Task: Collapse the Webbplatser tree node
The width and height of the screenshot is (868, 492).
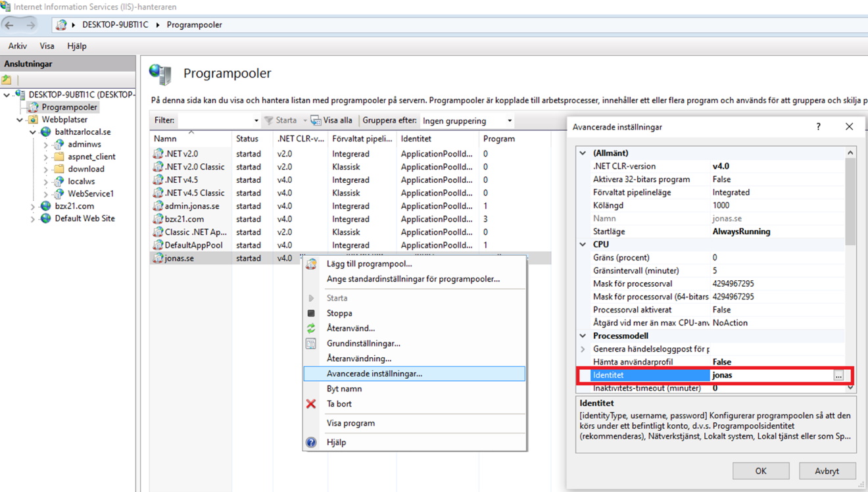Action: coord(20,120)
